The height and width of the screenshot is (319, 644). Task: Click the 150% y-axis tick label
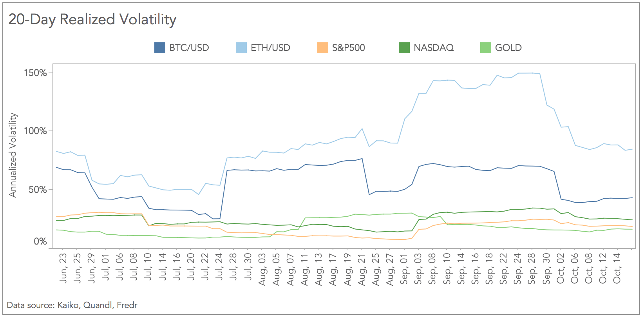35,73
